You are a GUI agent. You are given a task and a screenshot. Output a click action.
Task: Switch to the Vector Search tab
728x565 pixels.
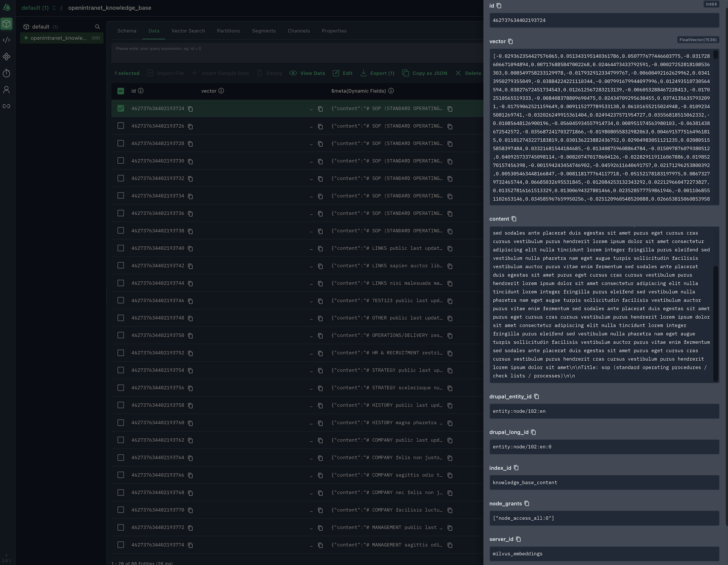pyautogui.click(x=188, y=31)
